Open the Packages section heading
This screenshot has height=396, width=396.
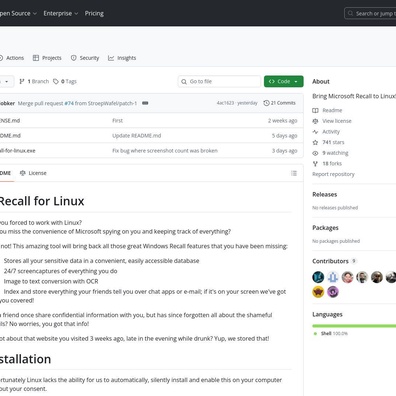click(x=325, y=228)
